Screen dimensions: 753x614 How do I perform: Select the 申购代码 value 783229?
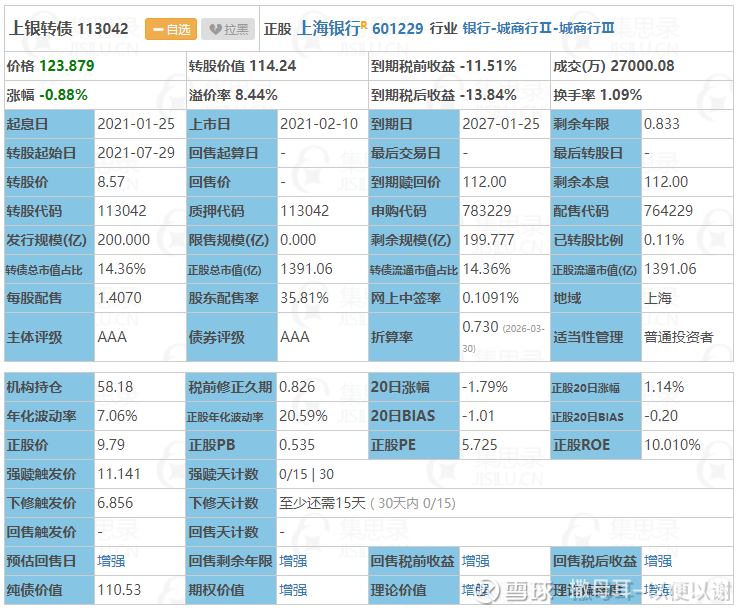pos(486,211)
